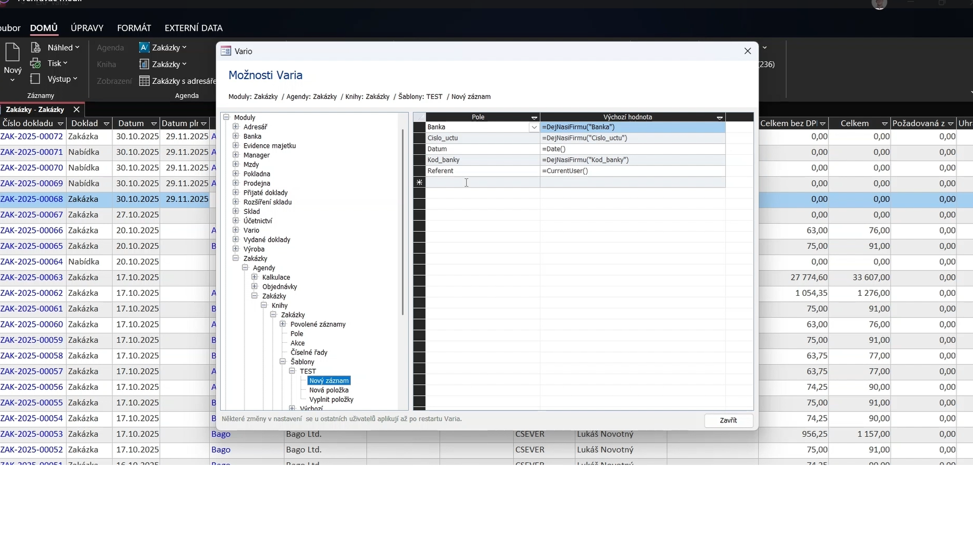The height and width of the screenshot is (560, 973).
Task: Select the Nová položka tree item
Action: (x=329, y=390)
